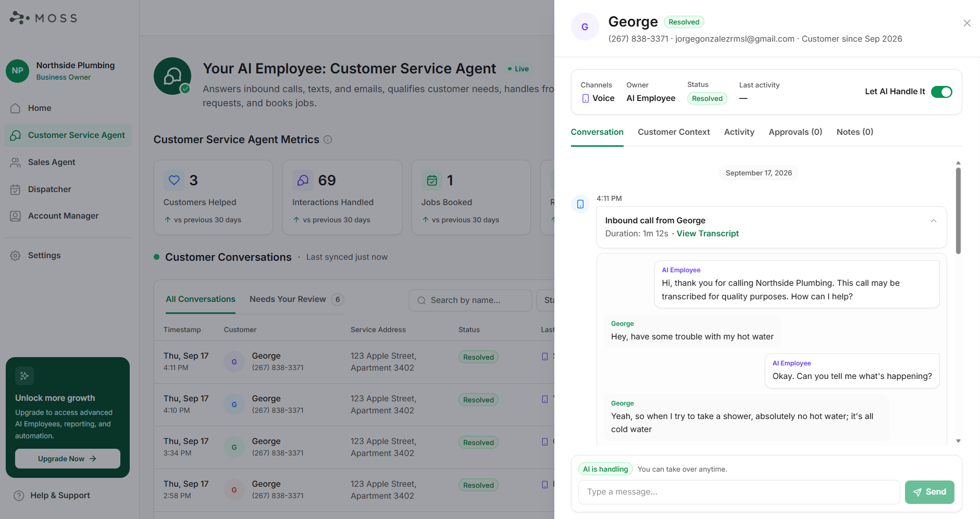Viewport: 980px width, 519px height.
Task: Select All Conversations tab
Action: (201, 299)
